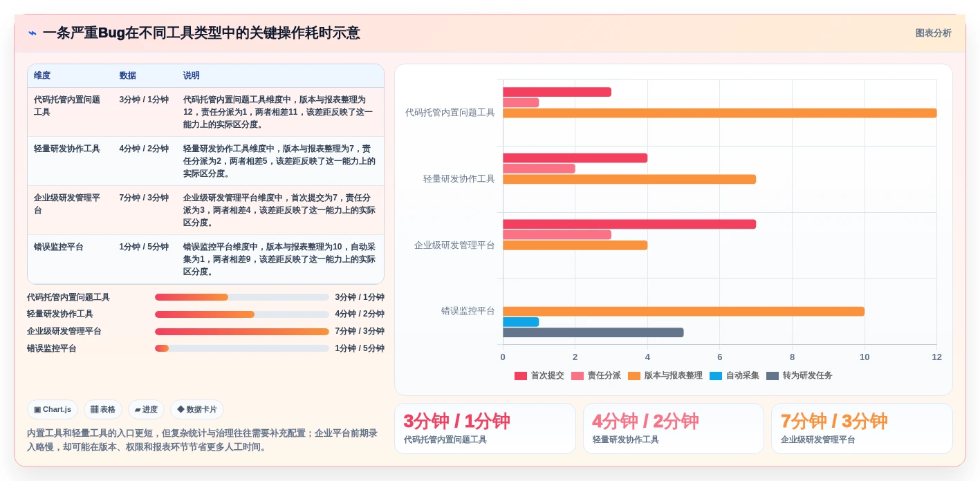Click the orange 12-value bar for 代码托管内置问题工具
980x481 pixels.
coord(719,113)
